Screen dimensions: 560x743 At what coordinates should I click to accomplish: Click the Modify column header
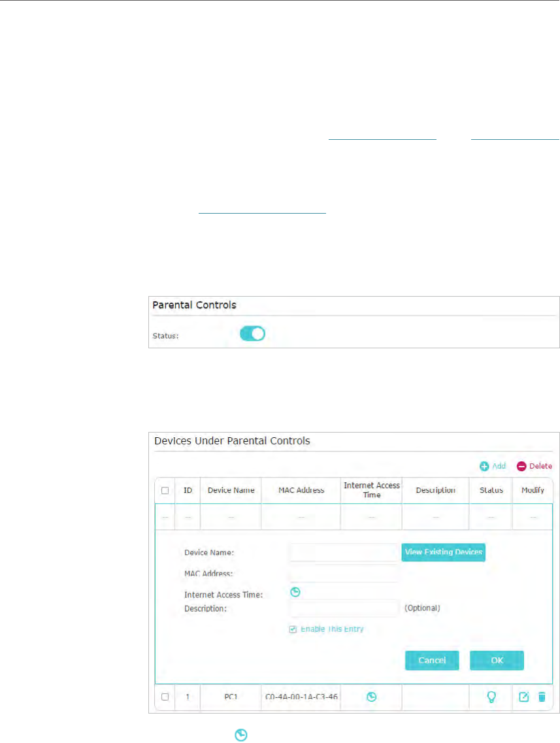coord(533,491)
